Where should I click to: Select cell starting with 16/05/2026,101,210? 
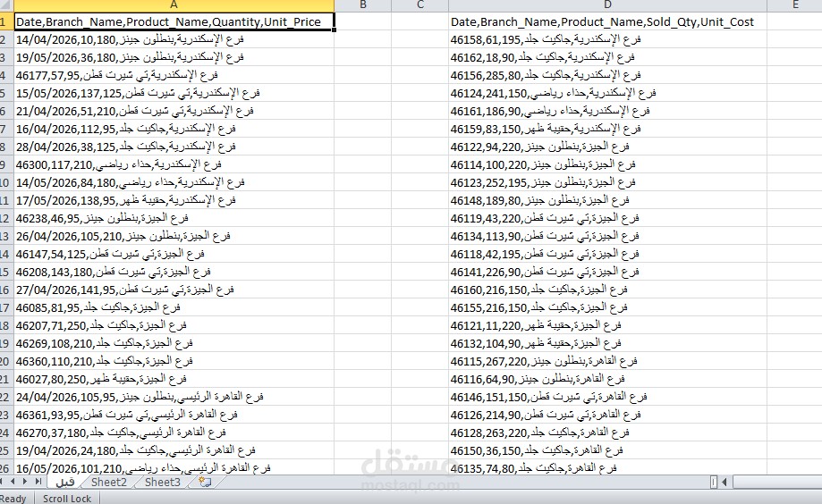tap(174, 468)
